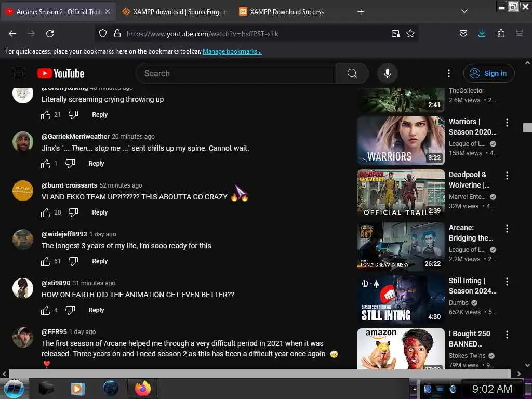Open more options for Arcane: Bridging video
This screenshot has height=399, width=532.
click(507, 229)
